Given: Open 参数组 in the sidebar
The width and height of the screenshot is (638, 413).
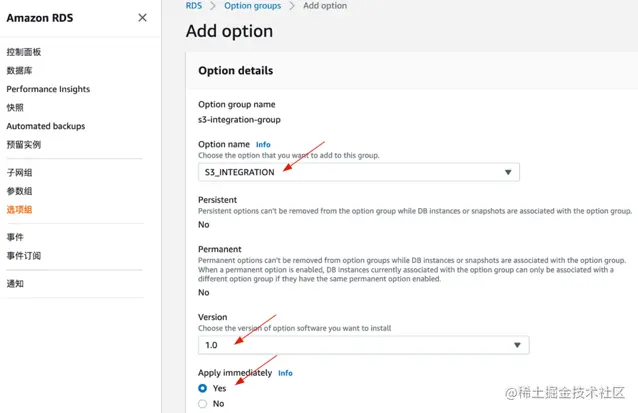Looking at the screenshot, I should [20, 191].
